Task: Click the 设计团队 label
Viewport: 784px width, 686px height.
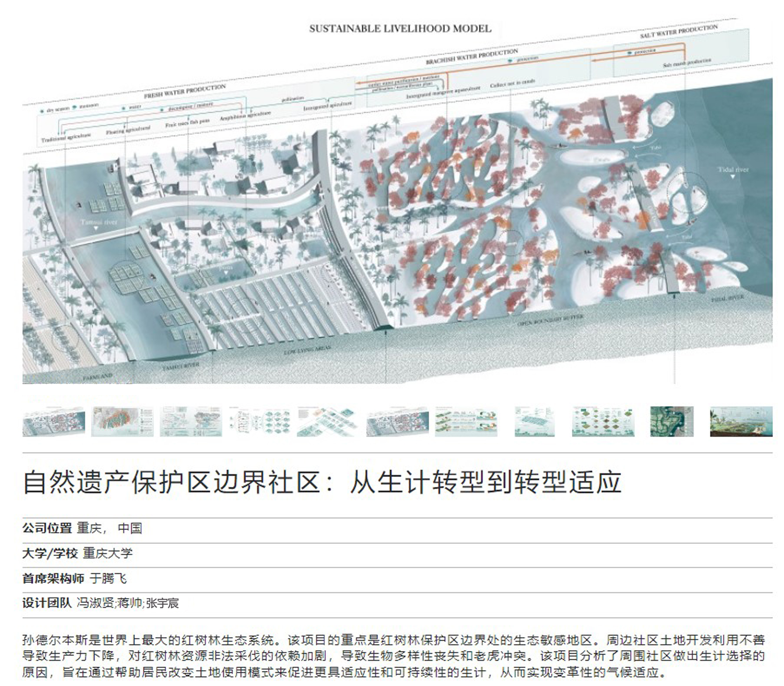Action: [47, 603]
